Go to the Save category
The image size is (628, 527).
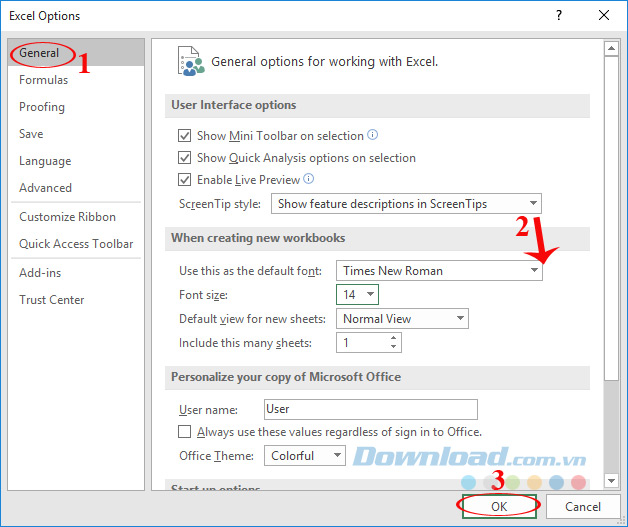tap(76, 134)
